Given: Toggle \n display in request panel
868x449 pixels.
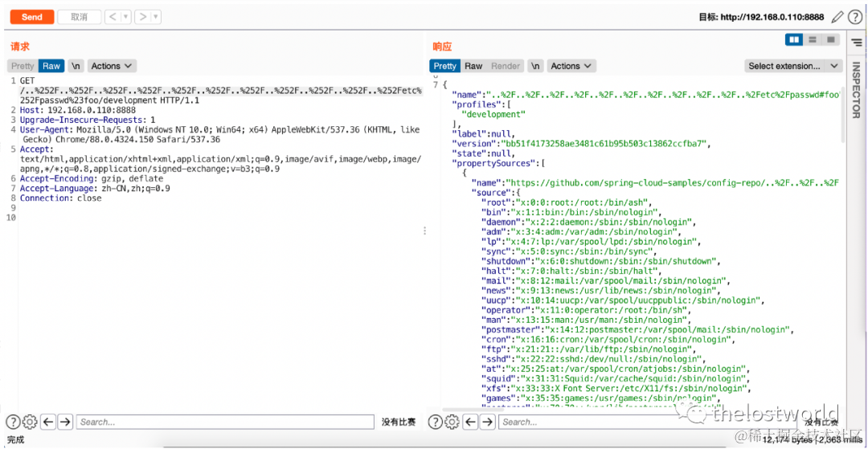Looking at the screenshot, I should click(x=76, y=66).
